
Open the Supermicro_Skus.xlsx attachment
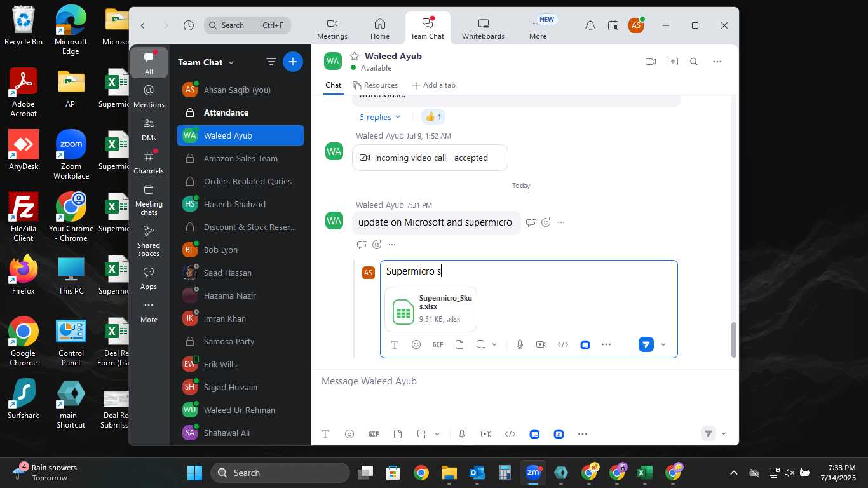pyautogui.click(x=431, y=309)
